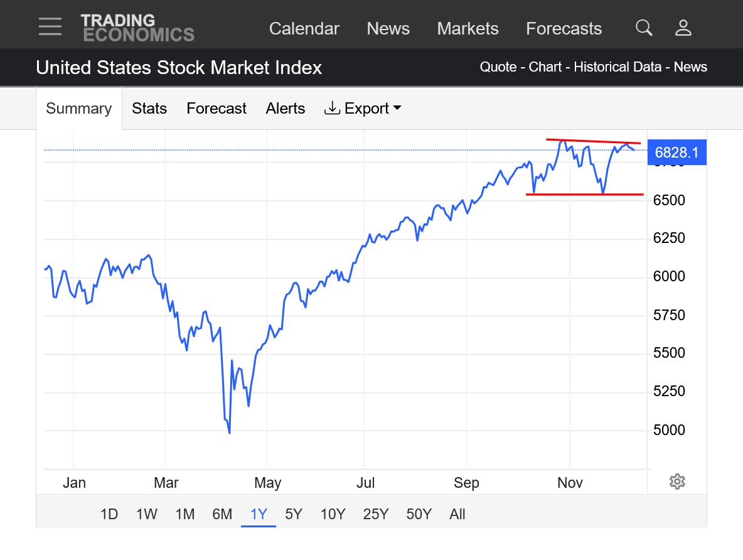Viewport: 743px width, 560px height.
Task: Open the hamburger navigation menu
Action: click(50, 27)
